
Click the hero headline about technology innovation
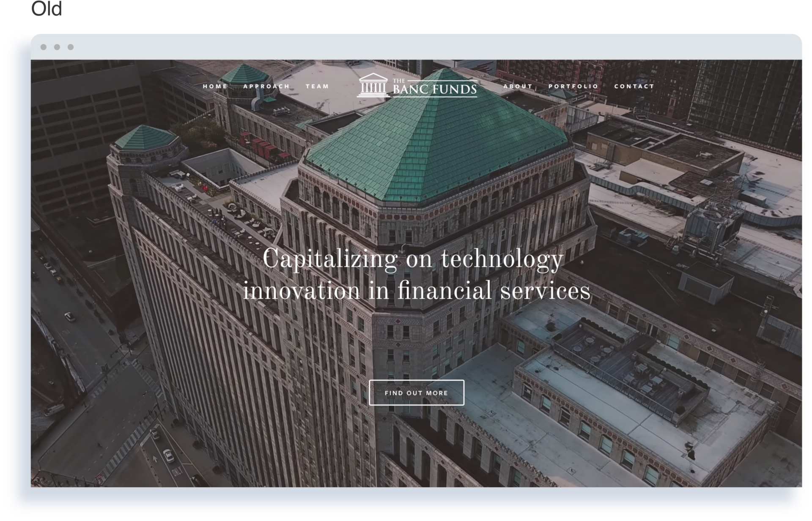click(417, 275)
